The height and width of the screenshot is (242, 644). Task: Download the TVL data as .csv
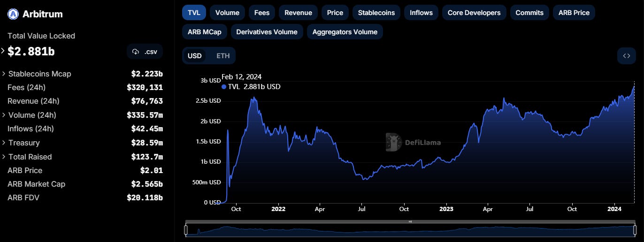coord(145,52)
